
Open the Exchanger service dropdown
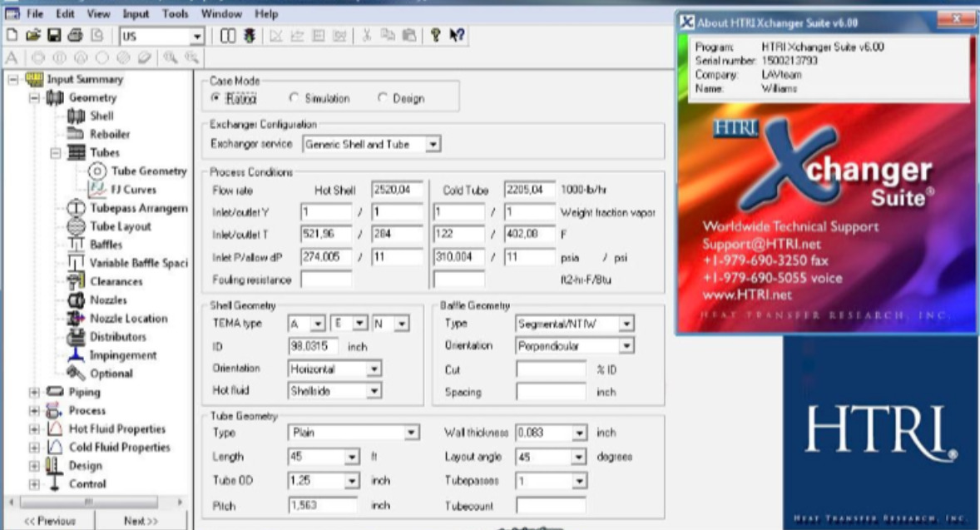pyautogui.click(x=433, y=145)
